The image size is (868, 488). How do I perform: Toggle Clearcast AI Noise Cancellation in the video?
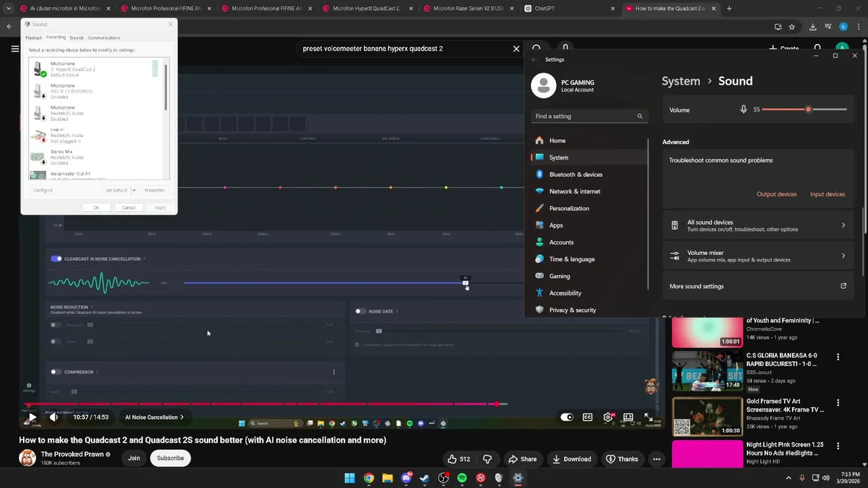56,259
